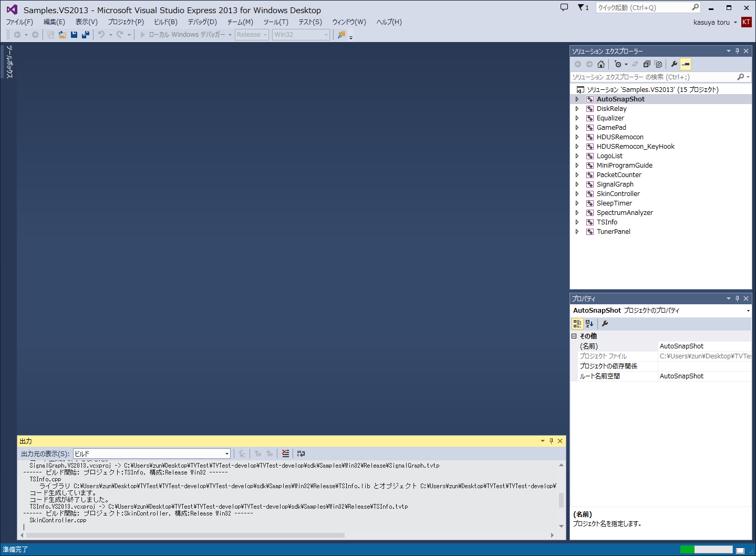Click Clear All icon in Output panel
Screen dimensions: 756x556
(285, 454)
